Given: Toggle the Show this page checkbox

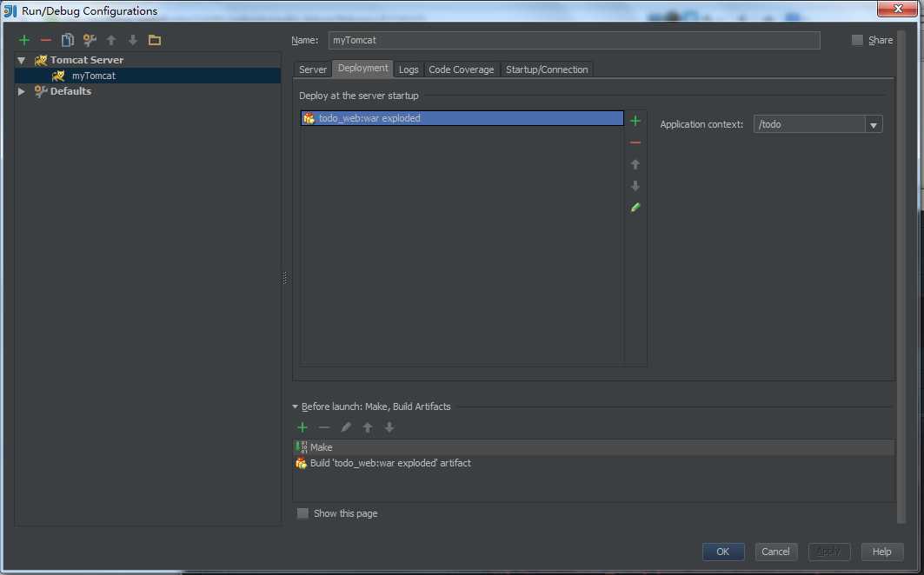Looking at the screenshot, I should click(302, 513).
